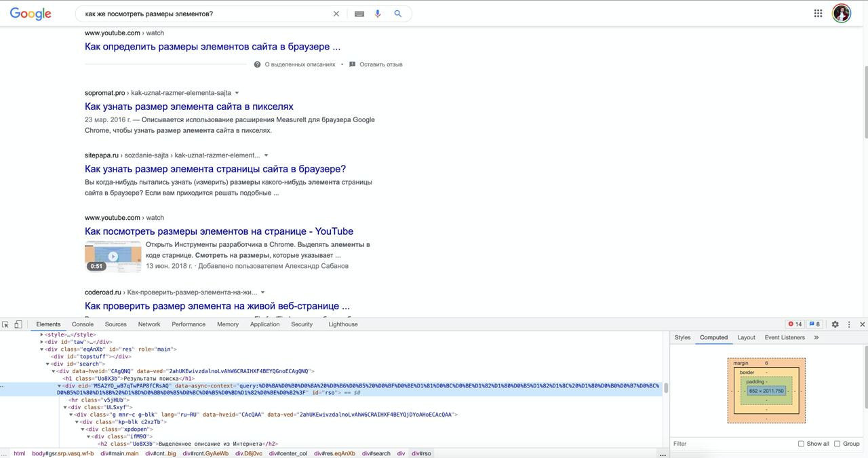Open the Google account avatar
Screen dimensions: 868x458
pos(842,14)
